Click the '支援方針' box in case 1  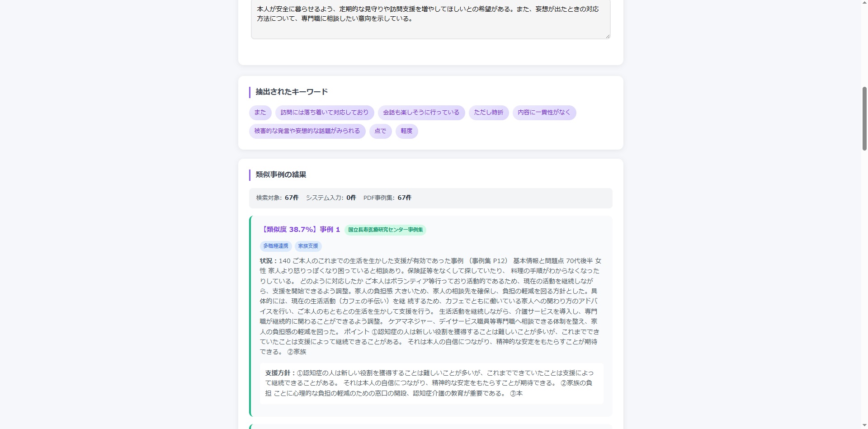pos(431,383)
